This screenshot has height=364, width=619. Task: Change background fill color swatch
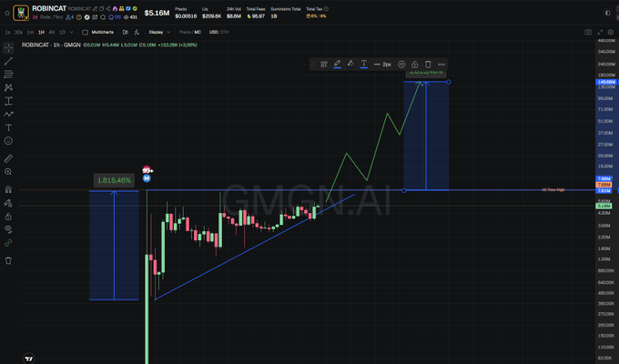[x=350, y=65]
